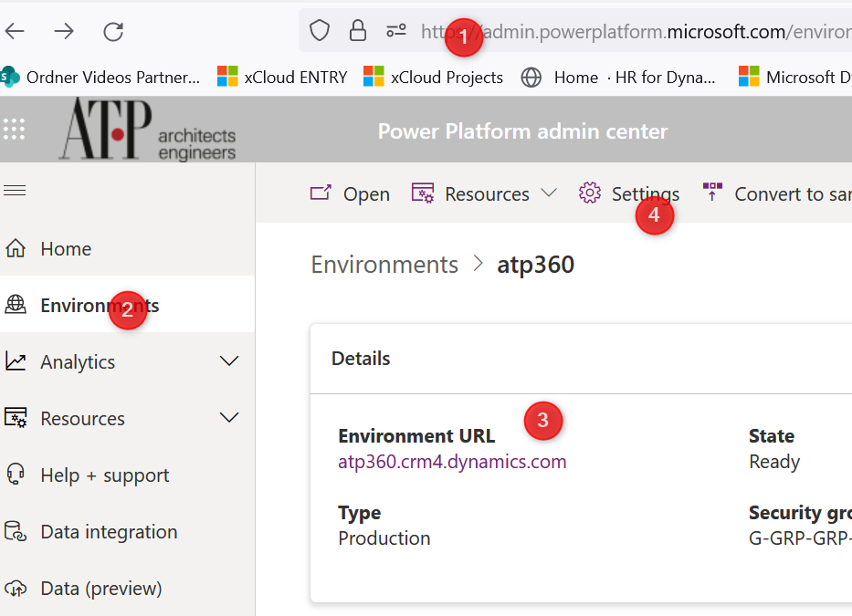Click the Production type value
Viewport: 852px width, 616px height.
[384, 538]
